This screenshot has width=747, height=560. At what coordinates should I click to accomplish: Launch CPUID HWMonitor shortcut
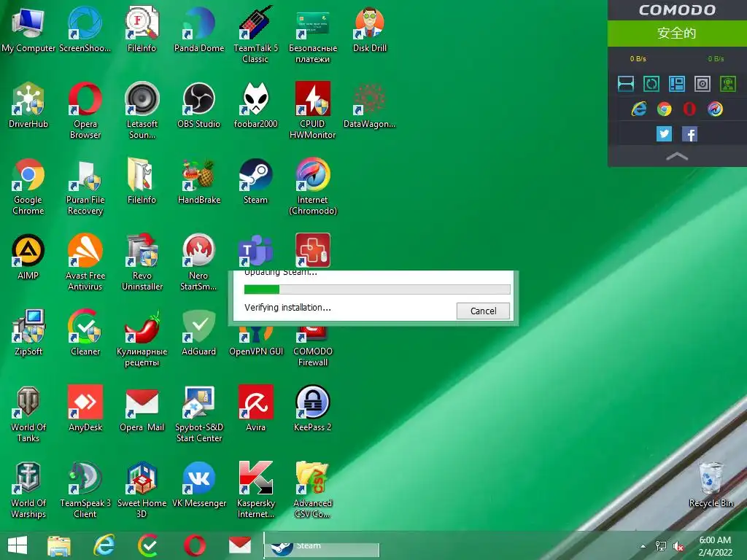point(312,111)
